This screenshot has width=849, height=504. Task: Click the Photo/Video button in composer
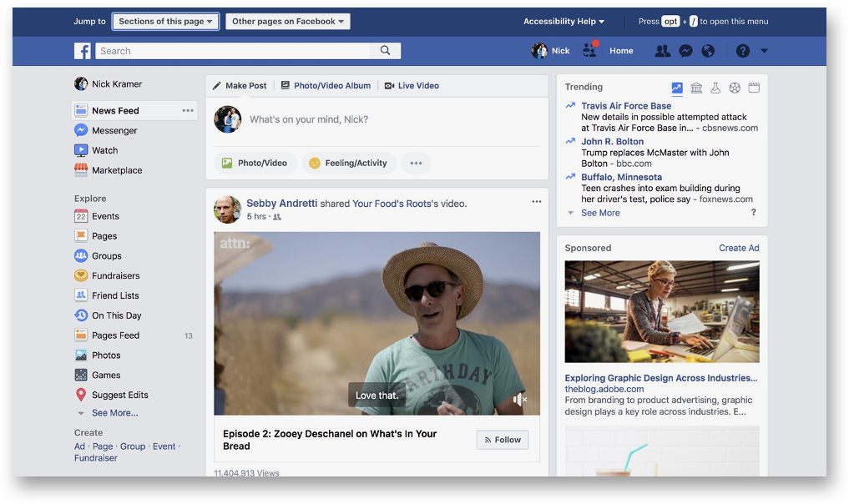point(256,163)
